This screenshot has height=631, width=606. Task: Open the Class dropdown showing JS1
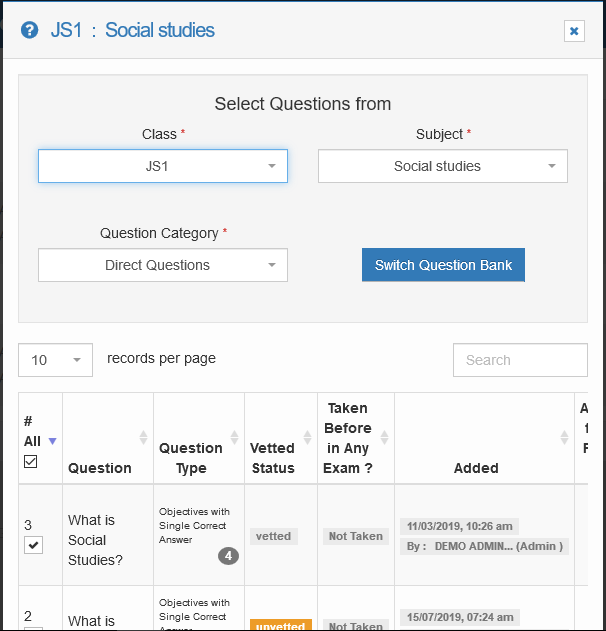(x=163, y=166)
